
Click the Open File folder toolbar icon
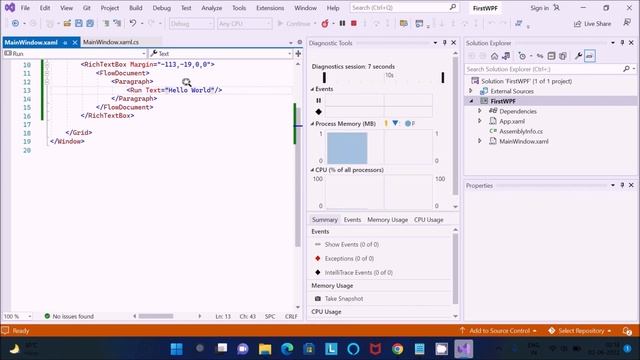tap(67, 24)
